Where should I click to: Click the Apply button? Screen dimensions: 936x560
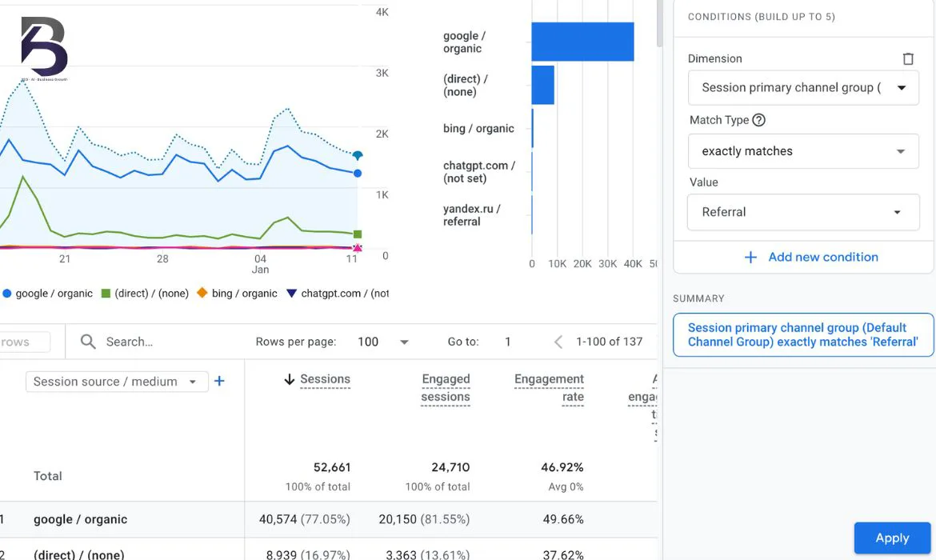(x=892, y=538)
